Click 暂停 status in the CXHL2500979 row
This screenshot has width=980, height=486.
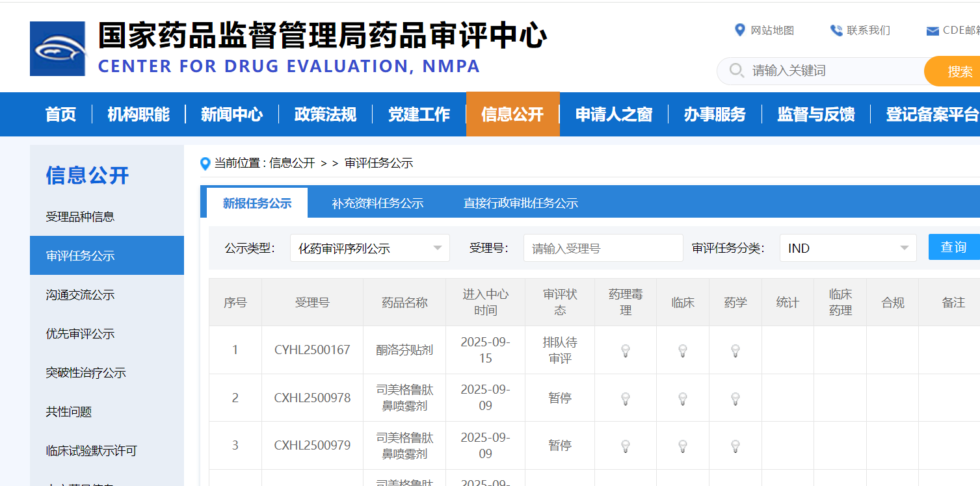[560, 446]
